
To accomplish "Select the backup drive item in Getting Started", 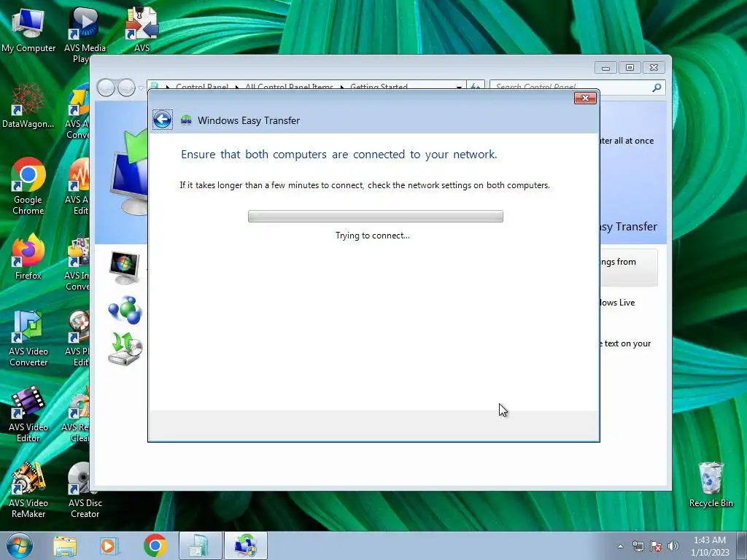I will tap(125, 349).
